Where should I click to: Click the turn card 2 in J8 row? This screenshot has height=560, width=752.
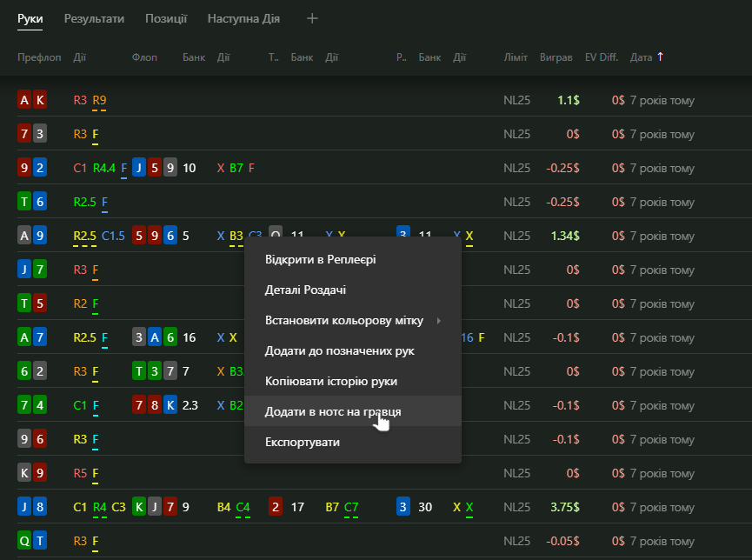pos(276,507)
